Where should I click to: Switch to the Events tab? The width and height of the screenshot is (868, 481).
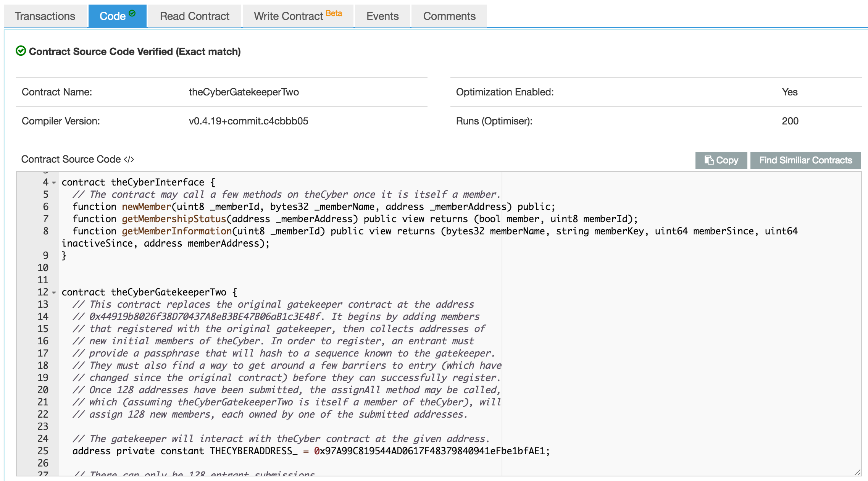click(382, 16)
